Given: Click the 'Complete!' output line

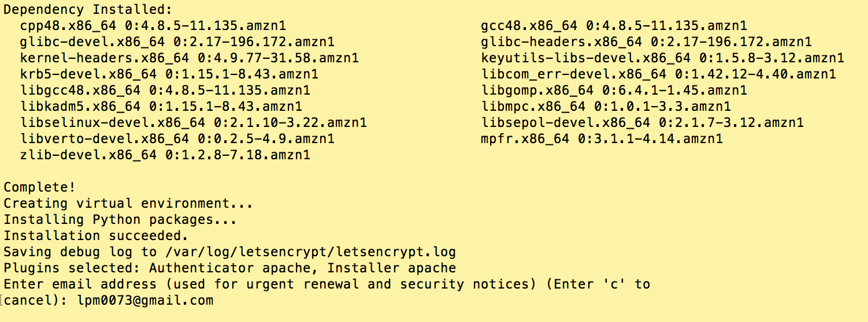Looking at the screenshot, I should pos(39,188).
